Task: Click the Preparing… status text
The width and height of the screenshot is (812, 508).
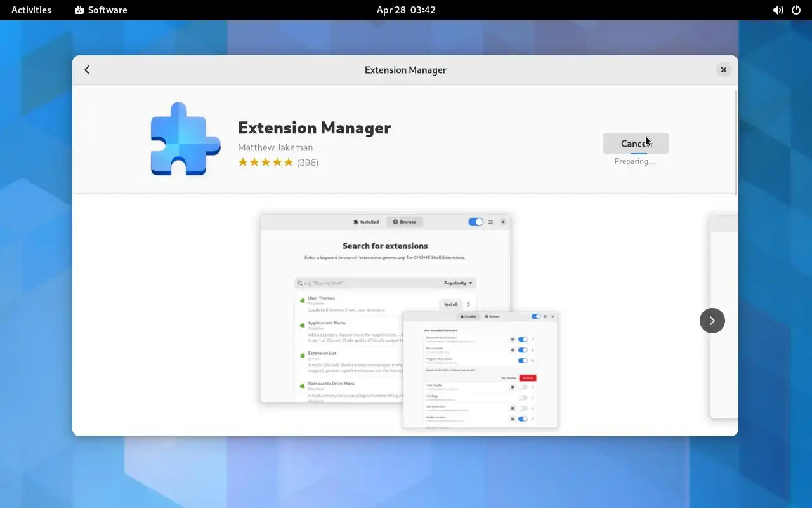Action: tap(636, 161)
